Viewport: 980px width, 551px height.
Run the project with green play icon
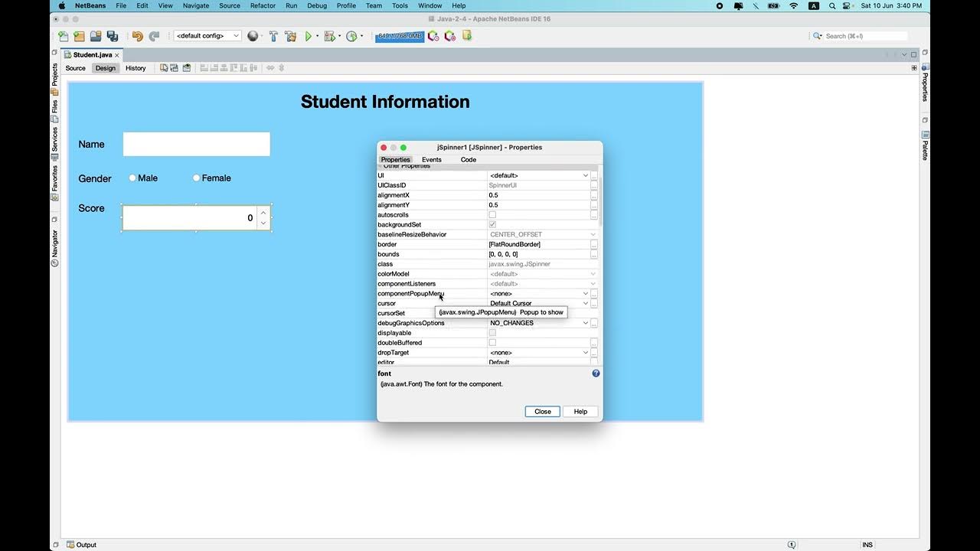pos(309,36)
